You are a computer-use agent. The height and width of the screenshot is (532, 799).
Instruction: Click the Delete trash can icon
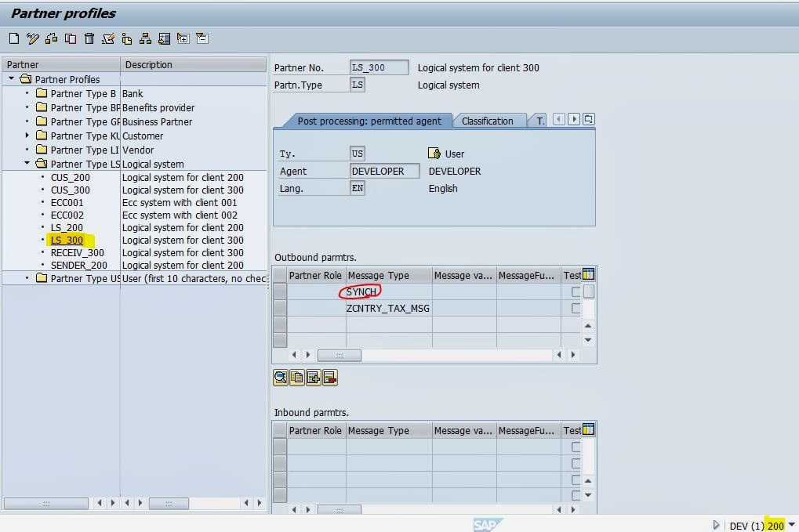(89, 38)
